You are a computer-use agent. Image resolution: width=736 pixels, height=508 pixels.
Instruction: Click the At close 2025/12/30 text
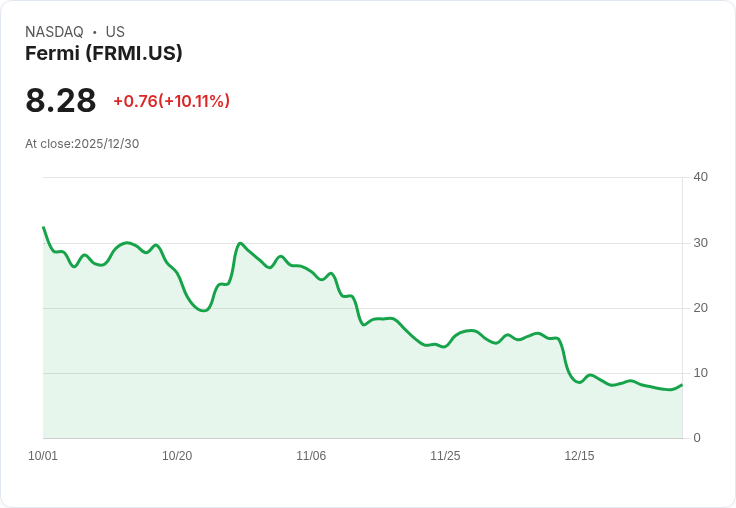pyautogui.click(x=82, y=144)
